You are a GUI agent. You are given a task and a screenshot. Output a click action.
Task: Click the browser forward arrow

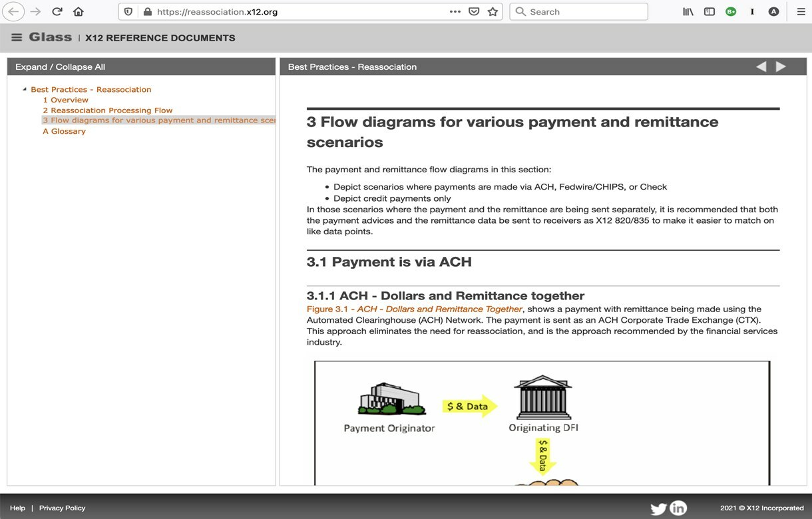tap(35, 11)
